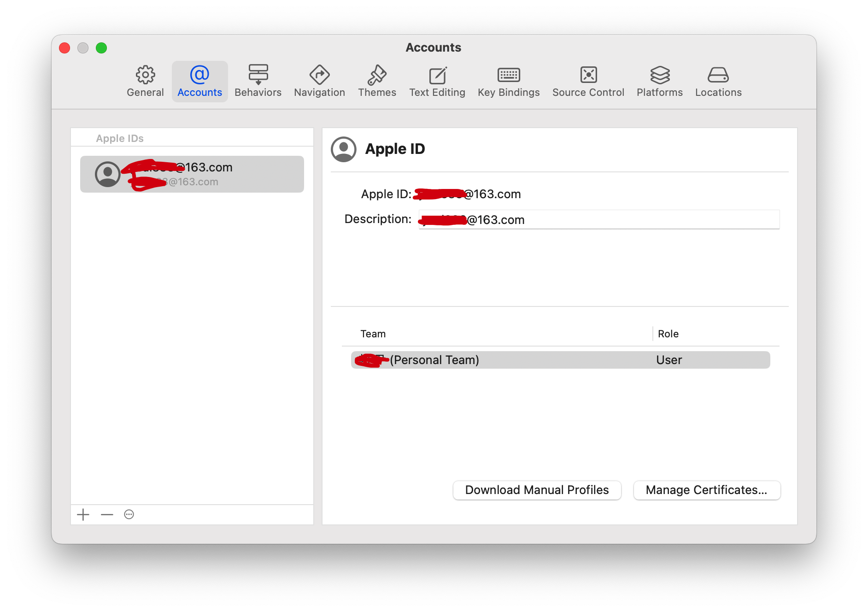This screenshot has width=868, height=612.
Task: Click Download Manual Profiles button
Action: [537, 490]
